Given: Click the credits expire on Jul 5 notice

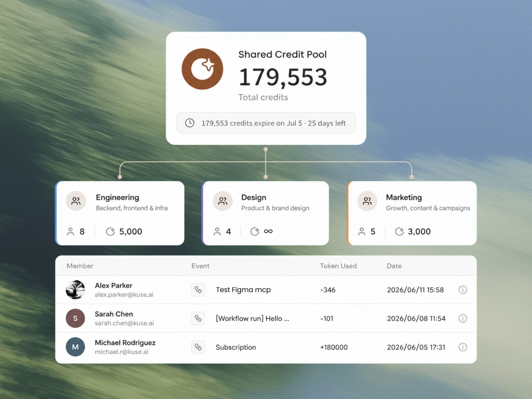Looking at the screenshot, I should pos(266,123).
